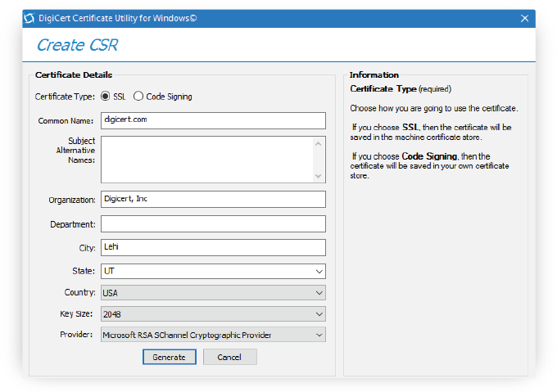Click the 'Provider:' label

76,335
